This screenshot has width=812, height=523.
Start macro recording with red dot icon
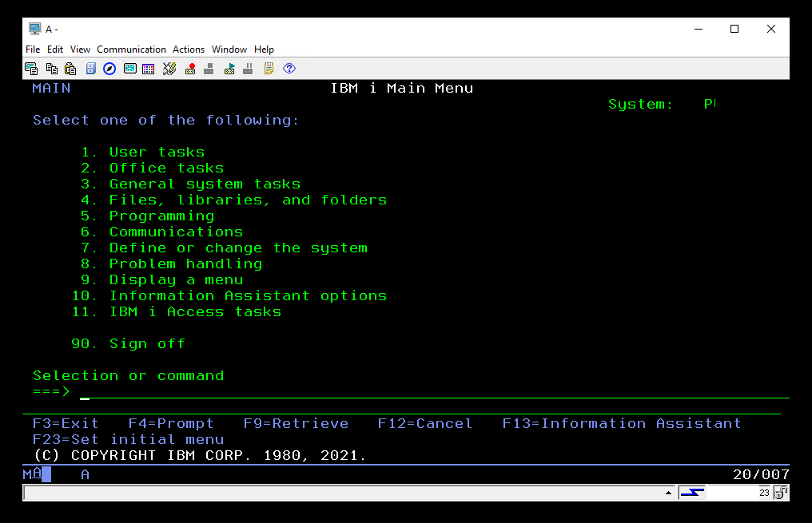190,69
